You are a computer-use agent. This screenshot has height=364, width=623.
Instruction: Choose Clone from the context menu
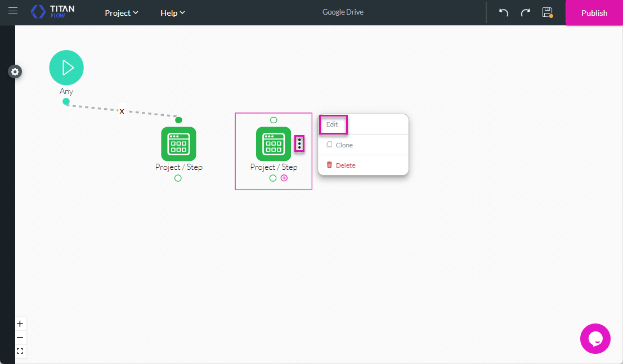click(344, 145)
